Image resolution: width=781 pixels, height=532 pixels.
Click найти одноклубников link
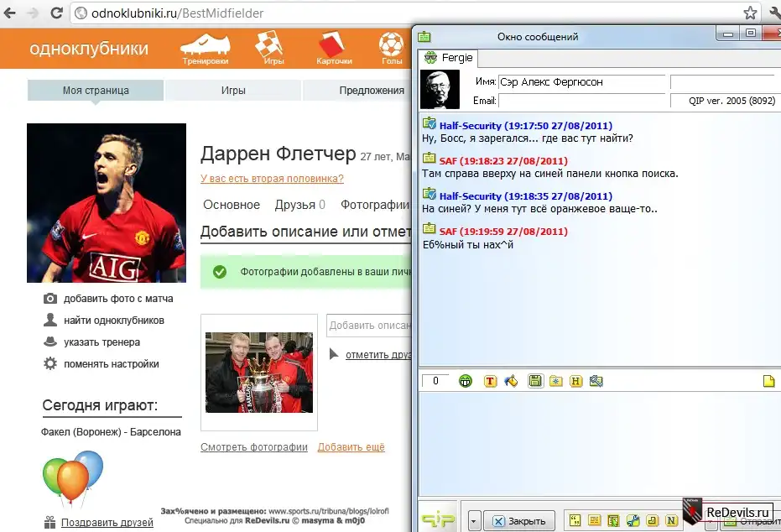pos(113,321)
